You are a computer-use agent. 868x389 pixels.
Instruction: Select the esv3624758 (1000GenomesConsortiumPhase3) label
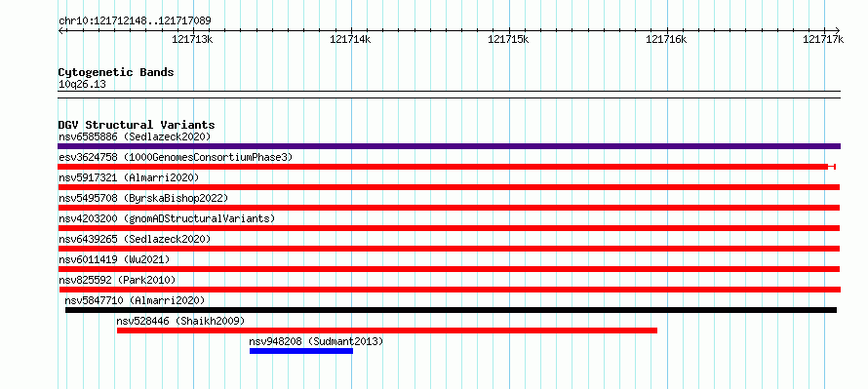click(x=176, y=157)
